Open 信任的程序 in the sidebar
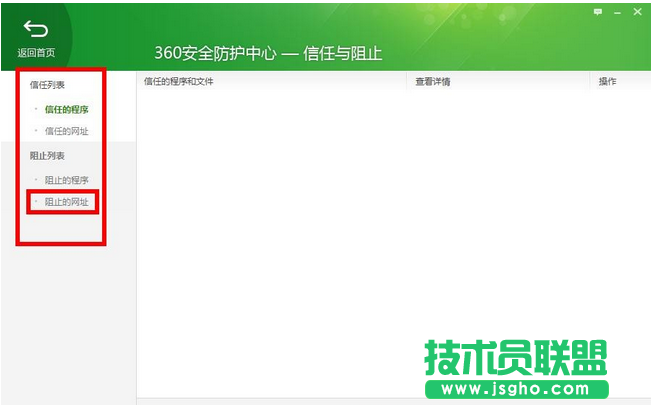Screen dimensions: 652x405 tap(66, 109)
